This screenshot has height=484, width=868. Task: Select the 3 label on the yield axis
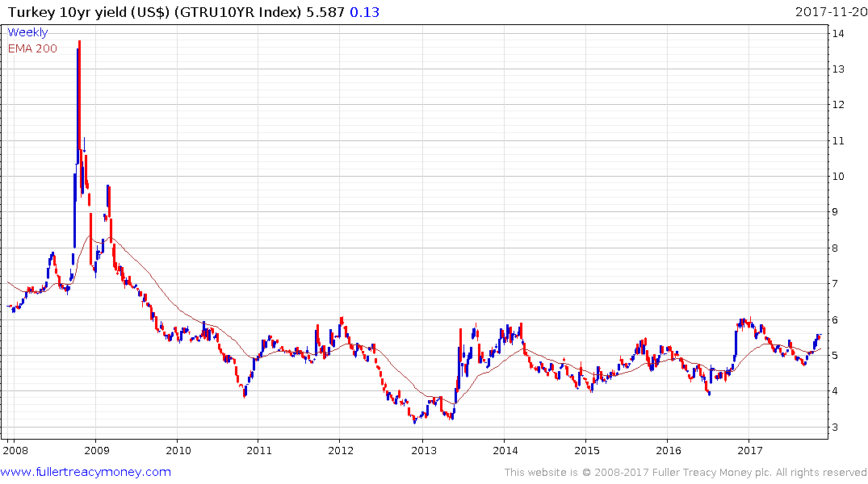[836, 428]
